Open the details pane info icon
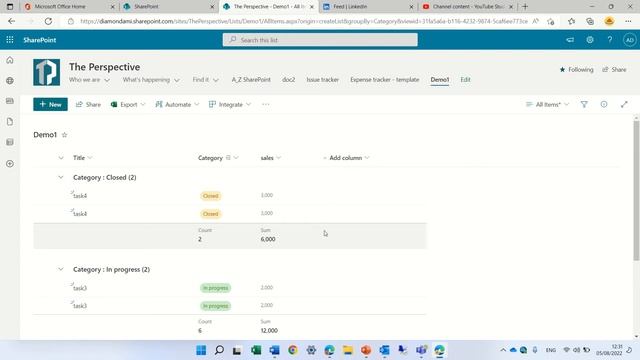640x360 pixels. [604, 104]
